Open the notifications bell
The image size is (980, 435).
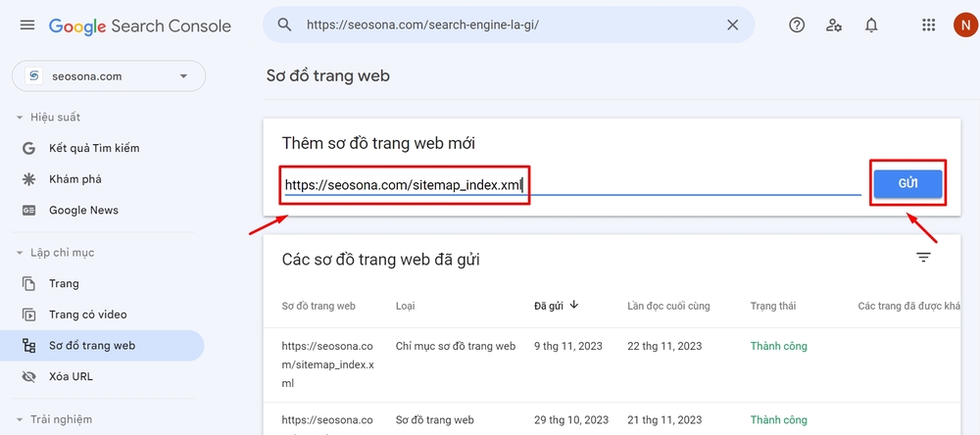coord(871,25)
